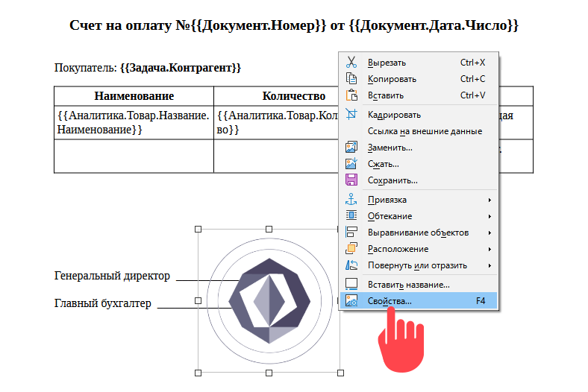Click the top-center image resize handle
This screenshot has height=392, width=588.
269,229
